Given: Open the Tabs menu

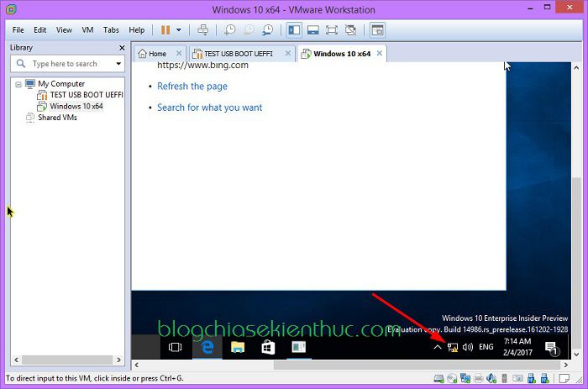Looking at the screenshot, I should tap(111, 30).
